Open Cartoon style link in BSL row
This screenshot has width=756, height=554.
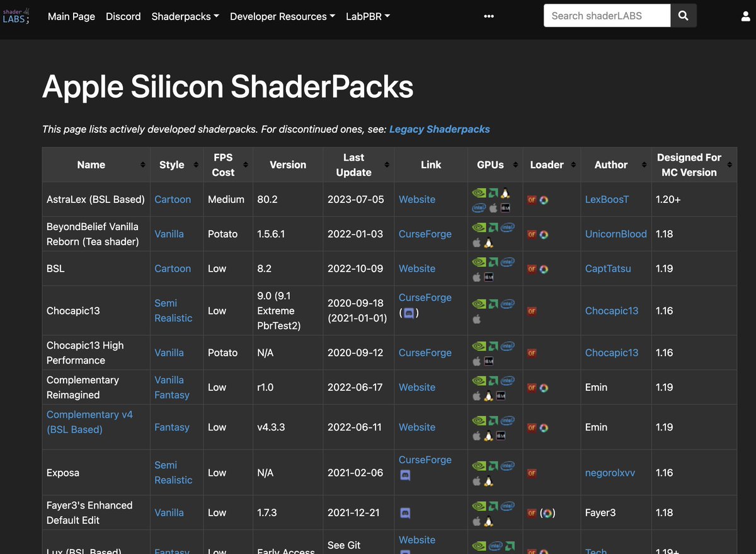(x=173, y=268)
